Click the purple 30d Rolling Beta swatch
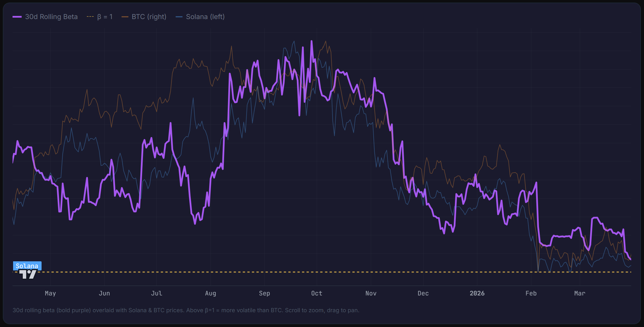Viewport: 644px width, 327px height. (17, 17)
